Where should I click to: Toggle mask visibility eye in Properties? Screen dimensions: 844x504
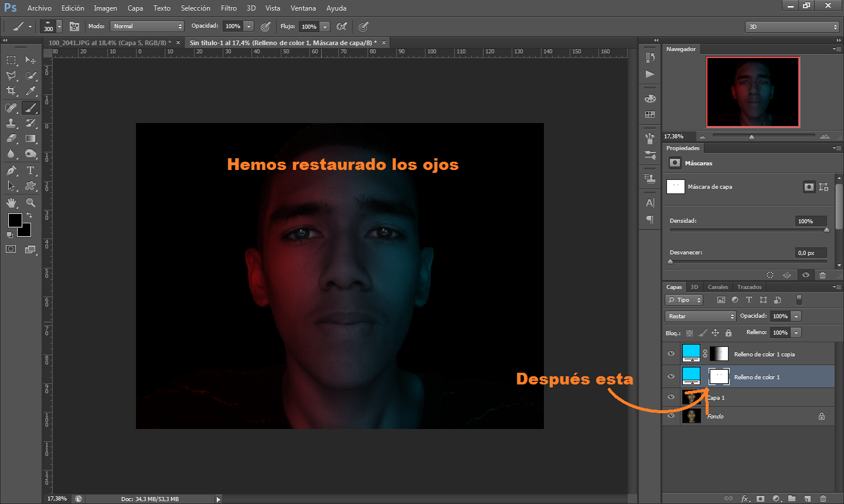point(806,275)
